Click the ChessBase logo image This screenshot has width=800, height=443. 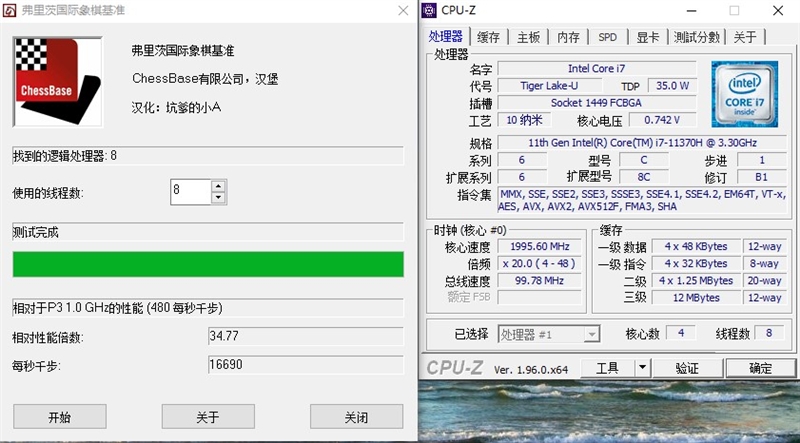58,82
